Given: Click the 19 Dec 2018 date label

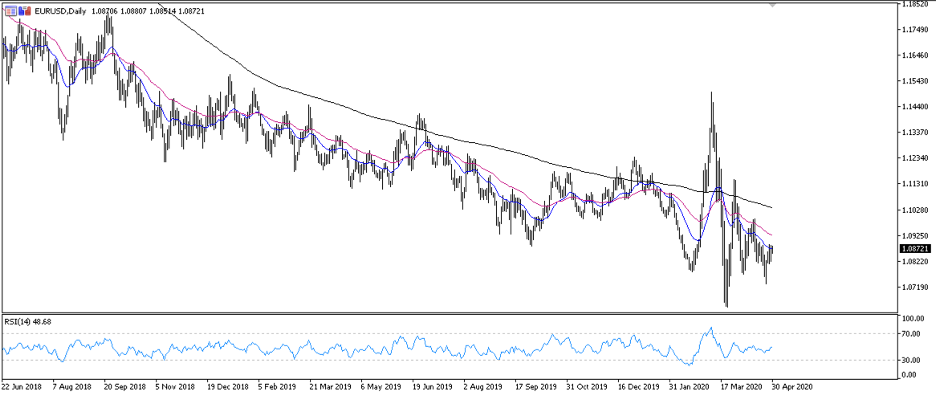Looking at the screenshot, I should click(228, 386).
